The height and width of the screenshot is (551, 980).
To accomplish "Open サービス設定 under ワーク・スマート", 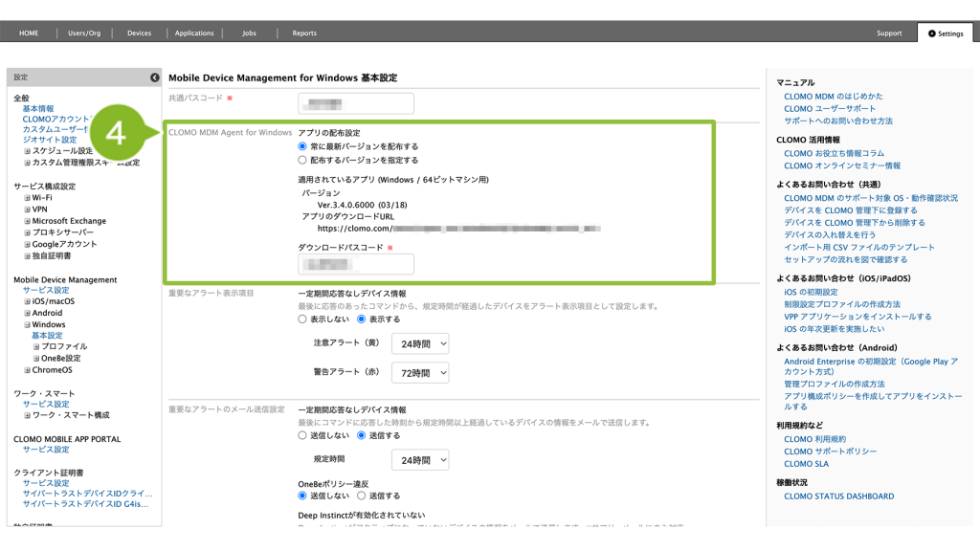I will pyautogui.click(x=46, y=405).
